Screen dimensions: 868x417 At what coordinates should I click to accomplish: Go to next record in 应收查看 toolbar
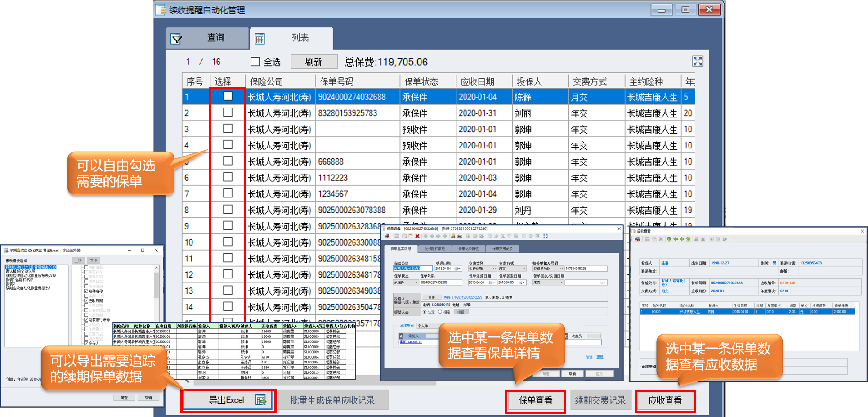pyautogui.click(x=682, y=239)
